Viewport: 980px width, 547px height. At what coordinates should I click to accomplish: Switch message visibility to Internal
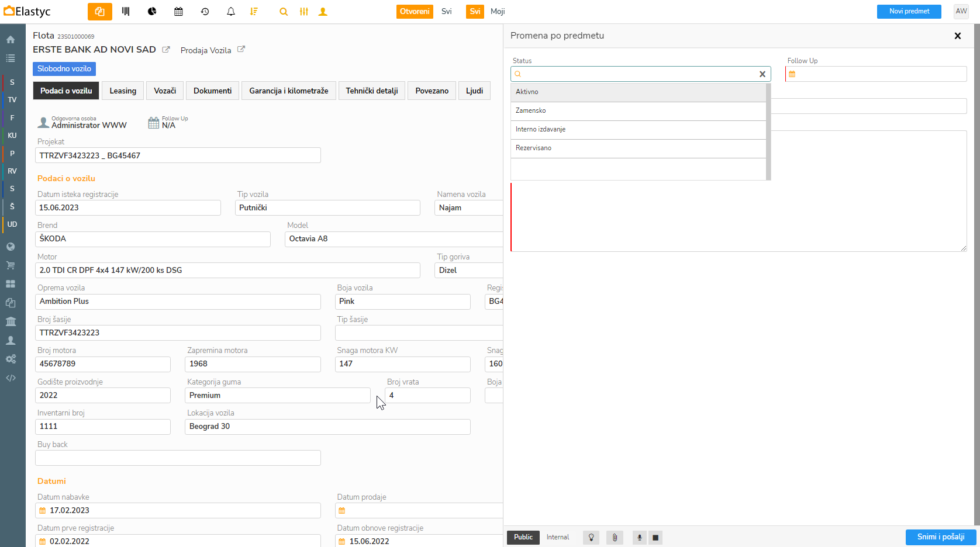557,538
